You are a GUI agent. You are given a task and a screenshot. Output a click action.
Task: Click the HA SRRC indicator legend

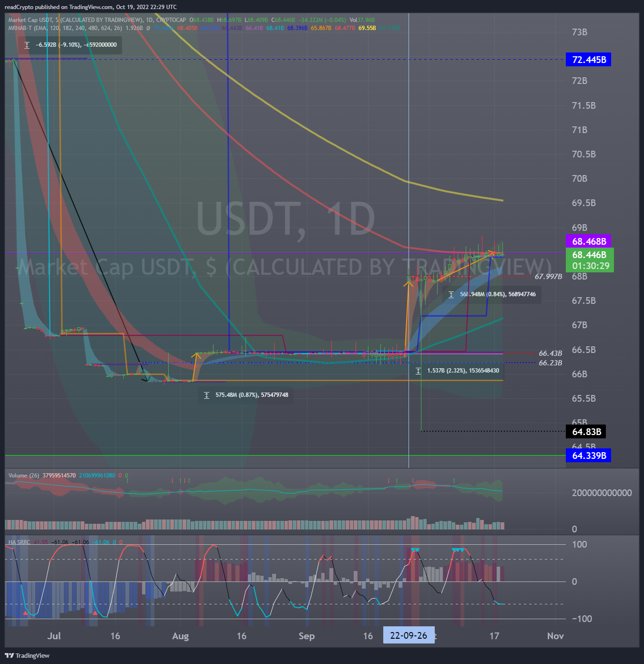(19, 542)
